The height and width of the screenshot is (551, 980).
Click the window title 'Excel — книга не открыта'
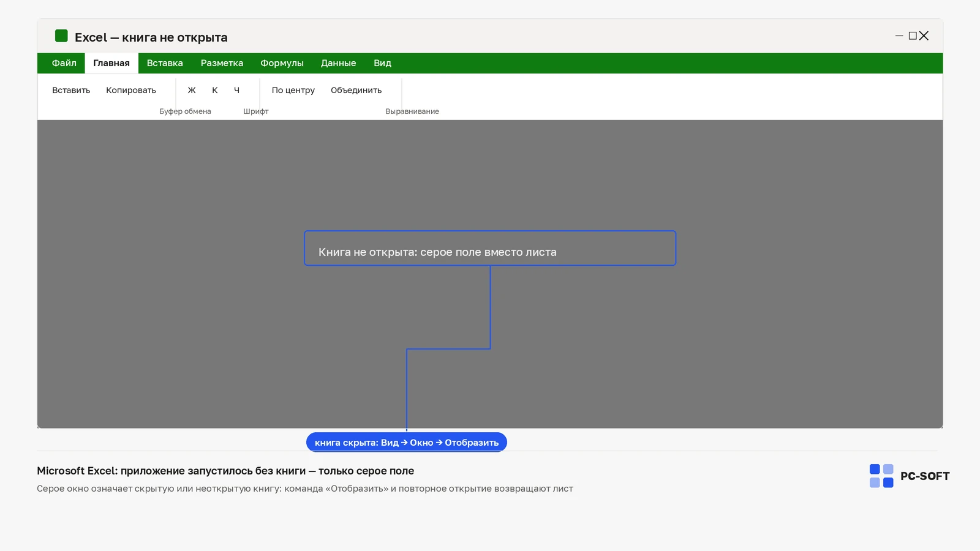coord(151,37)
